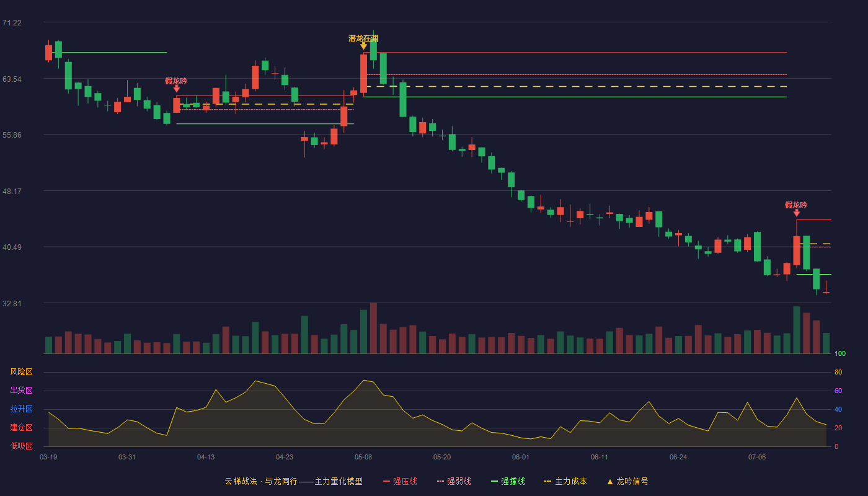Click the 龙吟信号 triangle legend icon
868x496 pixels.
[x=610, y=481]
